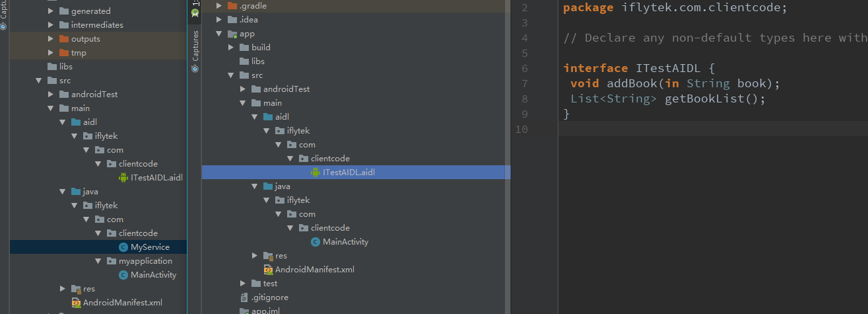Viewport: 868px width, 314px height.
Task: Click the build folder icon in right tree
Action: point(244,48)
